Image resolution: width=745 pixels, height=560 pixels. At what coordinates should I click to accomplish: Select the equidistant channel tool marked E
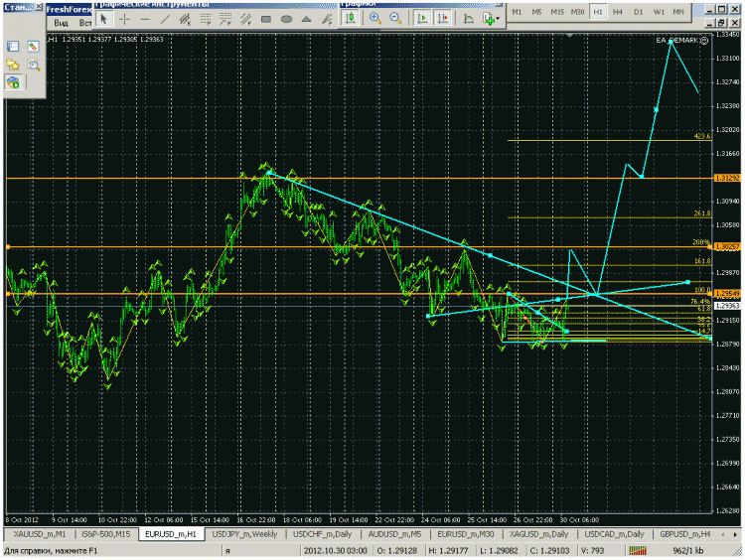click(x=185, y=19)
